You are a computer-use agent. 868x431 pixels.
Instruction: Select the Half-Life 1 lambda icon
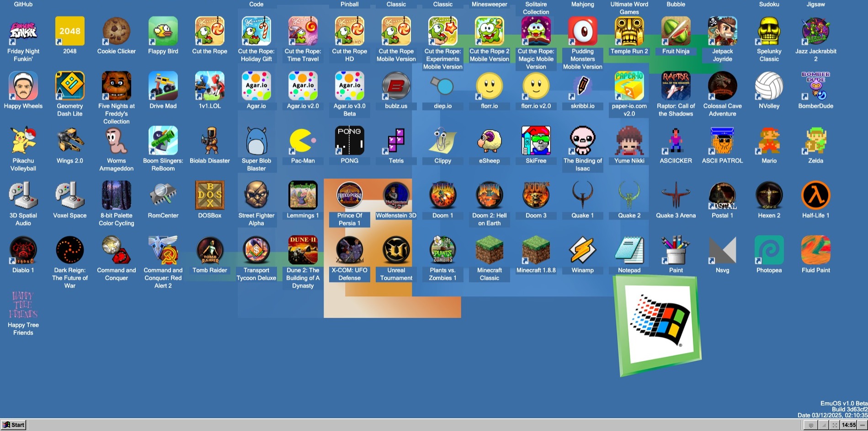tap(816, 195)
